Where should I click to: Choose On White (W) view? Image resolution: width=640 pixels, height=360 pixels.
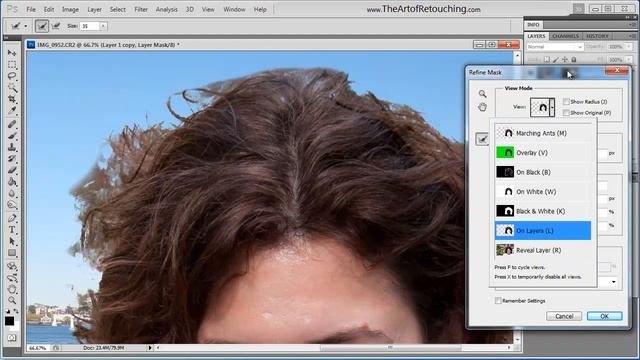pos(543,192)
